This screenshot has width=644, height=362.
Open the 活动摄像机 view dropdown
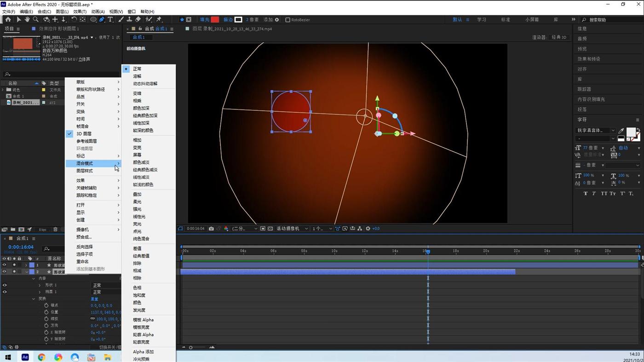(292, 229)
